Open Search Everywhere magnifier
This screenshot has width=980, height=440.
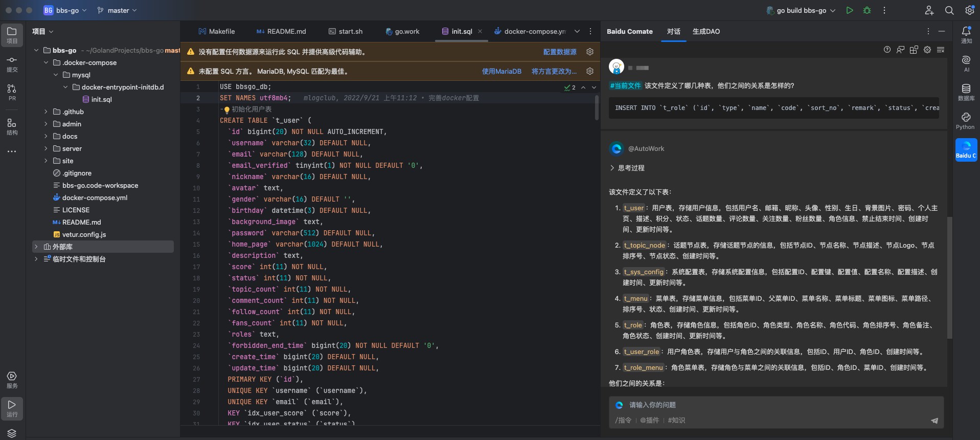pyautogui.click(x=949, y=10)
